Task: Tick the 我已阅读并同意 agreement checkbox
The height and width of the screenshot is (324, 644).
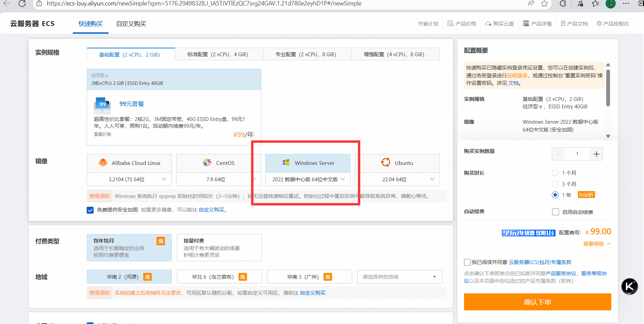Action: (x=467, y=262)
